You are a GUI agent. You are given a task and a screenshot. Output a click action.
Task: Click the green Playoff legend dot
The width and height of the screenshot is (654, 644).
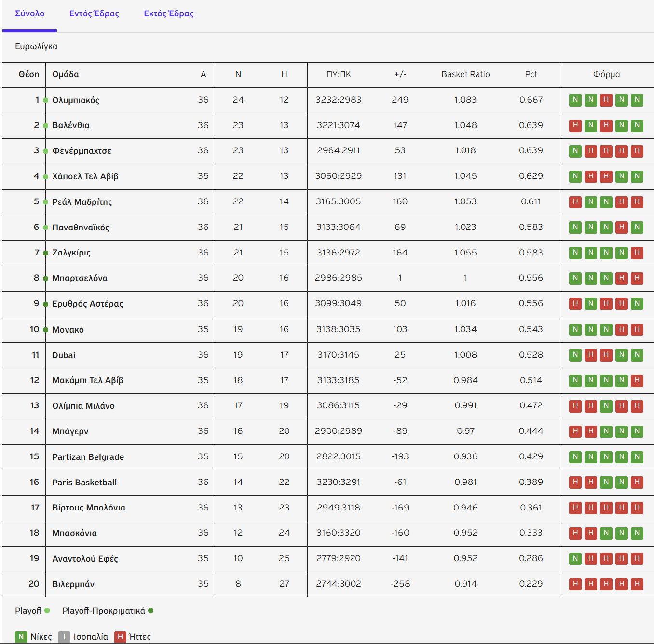[x=47, y=611]
